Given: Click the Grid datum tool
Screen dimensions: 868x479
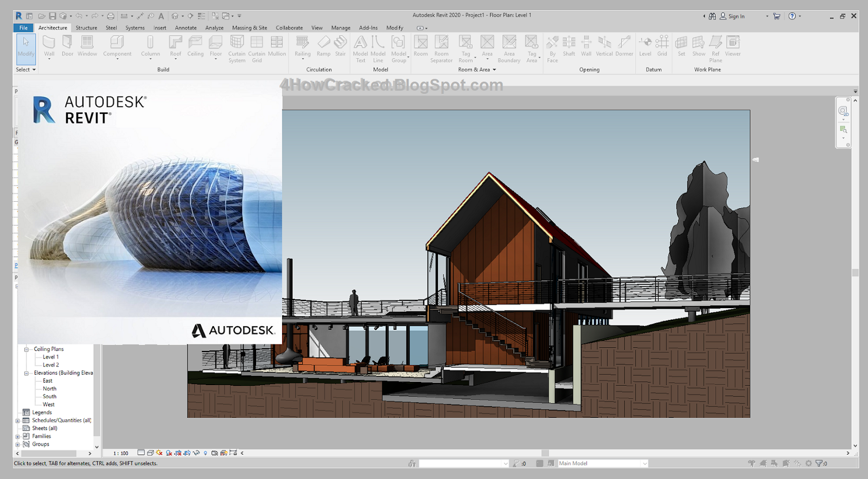Looking at the screenshot, I should pos(662,46).
